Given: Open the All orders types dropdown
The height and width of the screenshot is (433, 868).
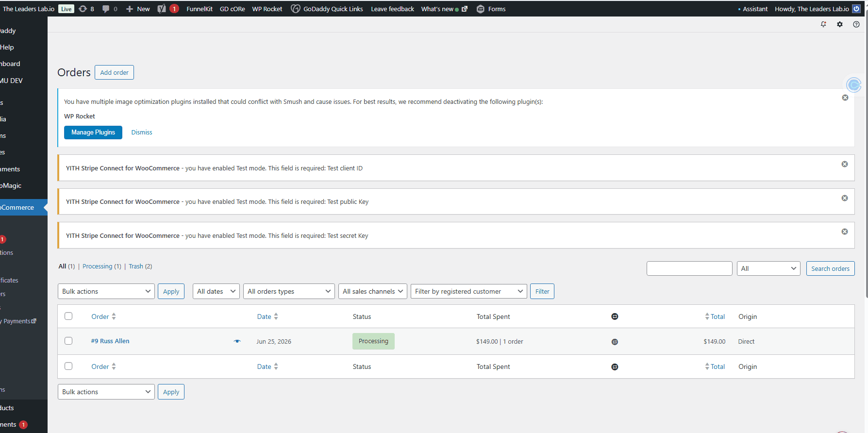Looking at the screenshot, I should tap(289, 291).
